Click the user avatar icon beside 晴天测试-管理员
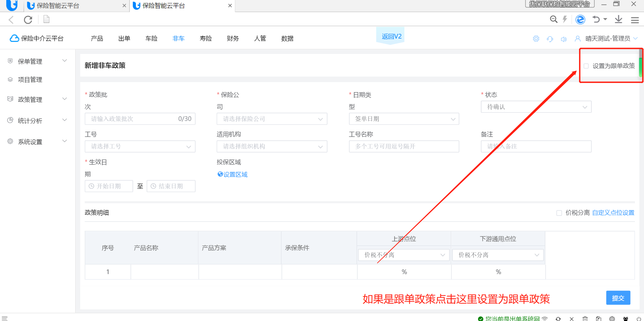644x321 pixels. point(578,39)
